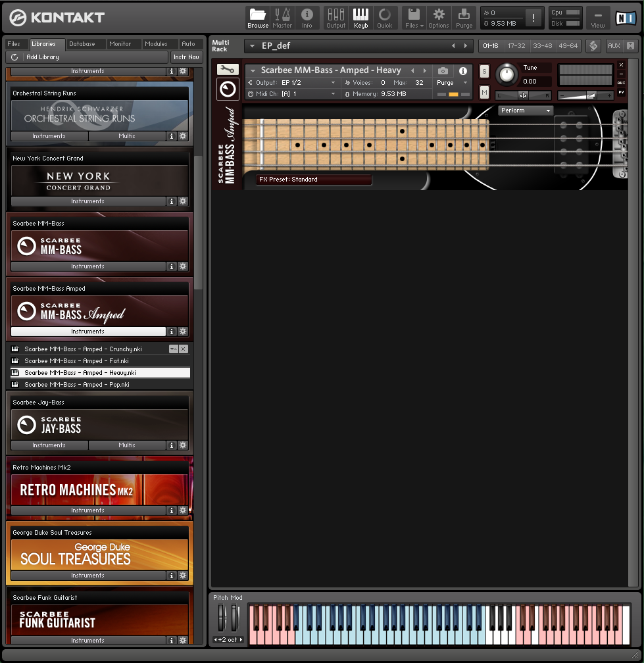Open the Master editor panel

282,18
